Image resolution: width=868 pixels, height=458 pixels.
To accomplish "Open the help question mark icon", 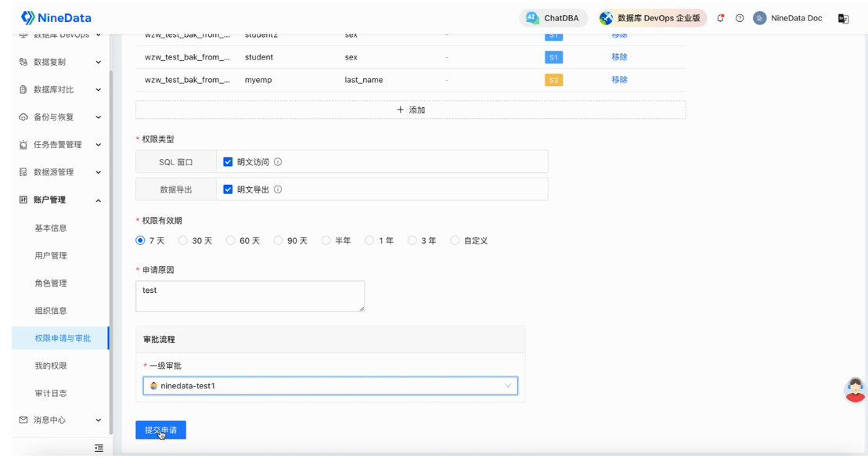I will click(740, 18).
